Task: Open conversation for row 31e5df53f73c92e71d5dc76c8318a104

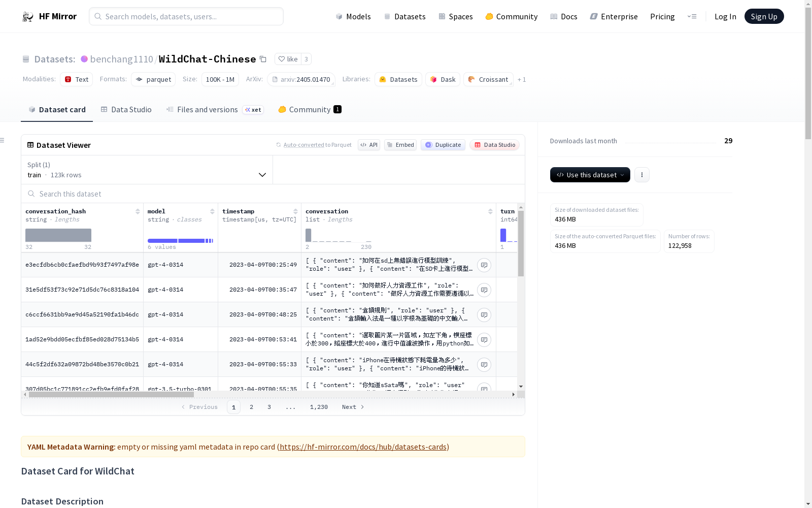Action: pyautogui.click(x=484, y=290)
